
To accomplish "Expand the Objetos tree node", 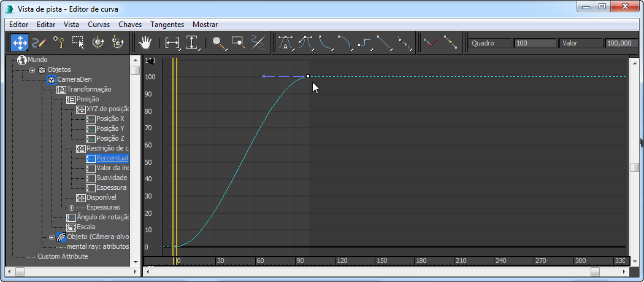I will pyautogui.click(x=32, y=69).
